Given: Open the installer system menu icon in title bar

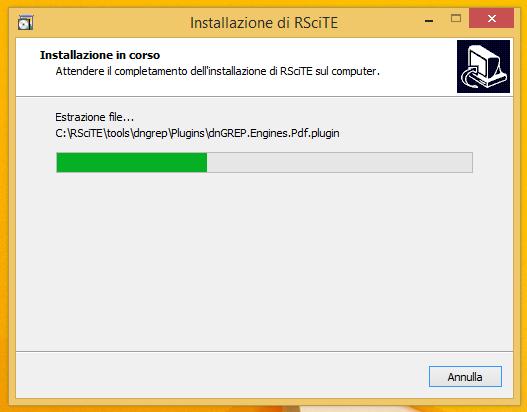Looking at the screenshot, I should pos(25,23).
